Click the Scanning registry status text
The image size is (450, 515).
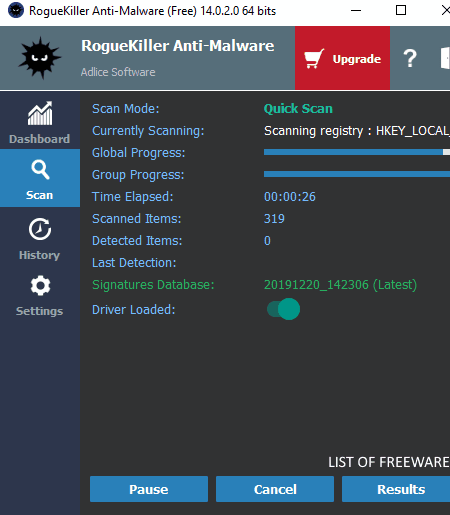pyautogui.click(x=357, y=131)
